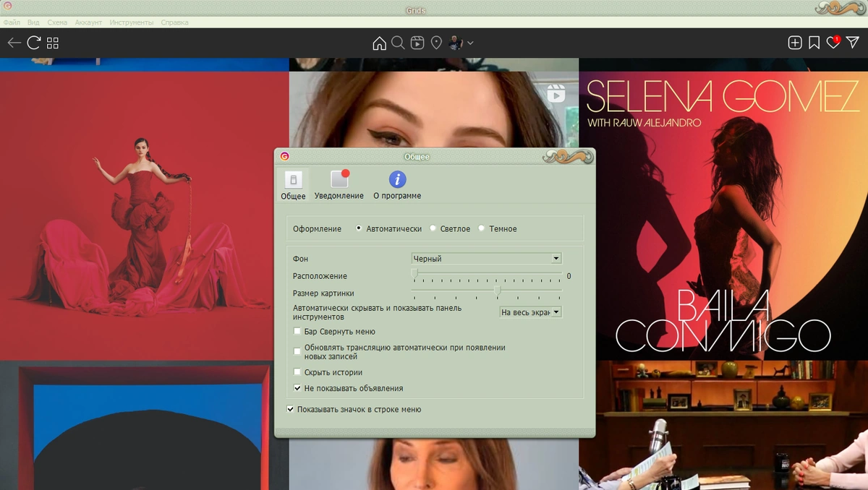
Task: Open the Reels icon in toolbar
Action: [417, 43]
